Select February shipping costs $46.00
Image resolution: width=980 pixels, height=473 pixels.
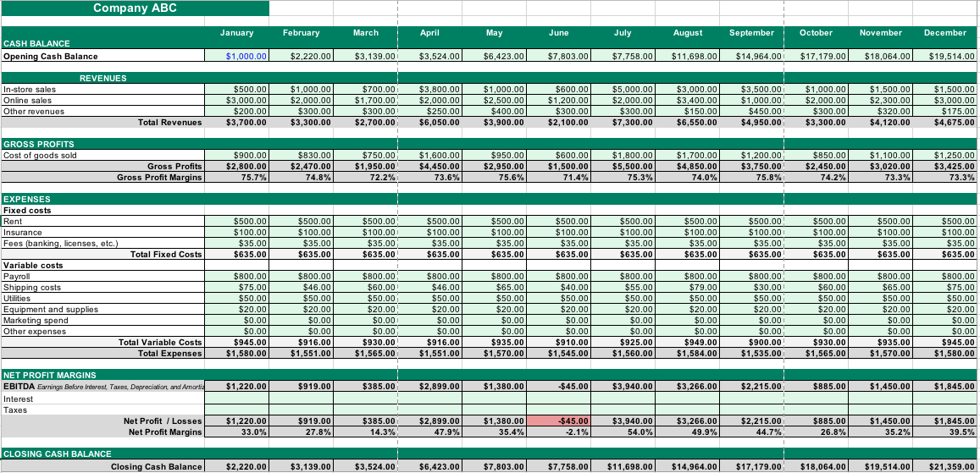tap(302, 287)
